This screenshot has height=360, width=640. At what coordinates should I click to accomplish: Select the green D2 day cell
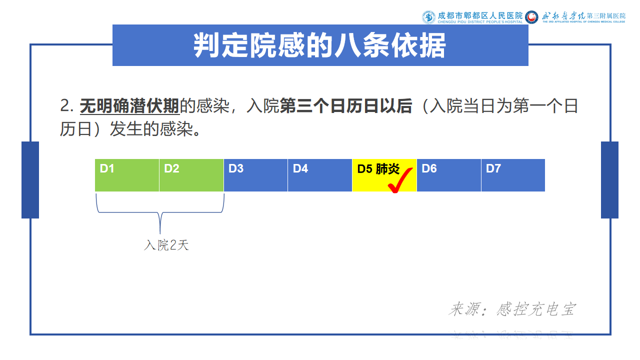click(191, 175)
